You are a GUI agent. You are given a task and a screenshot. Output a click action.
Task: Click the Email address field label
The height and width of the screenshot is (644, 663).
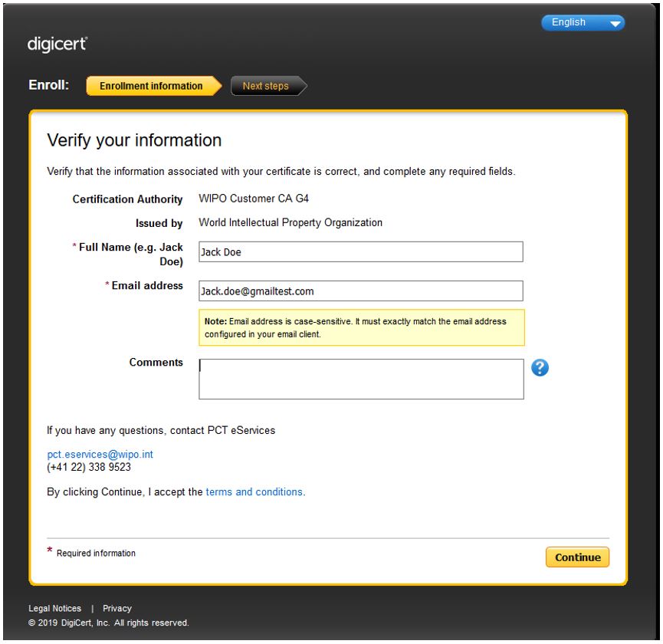tap(146, 286)
